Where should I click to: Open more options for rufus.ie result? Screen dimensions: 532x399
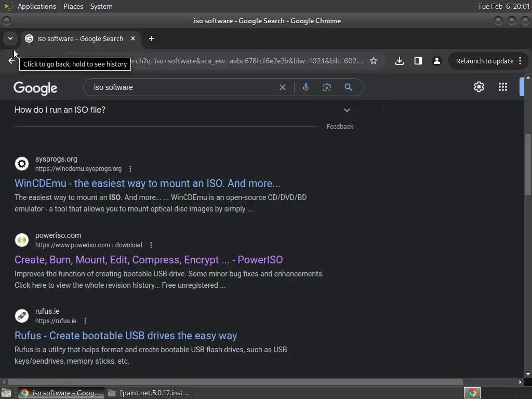point(85,321)
